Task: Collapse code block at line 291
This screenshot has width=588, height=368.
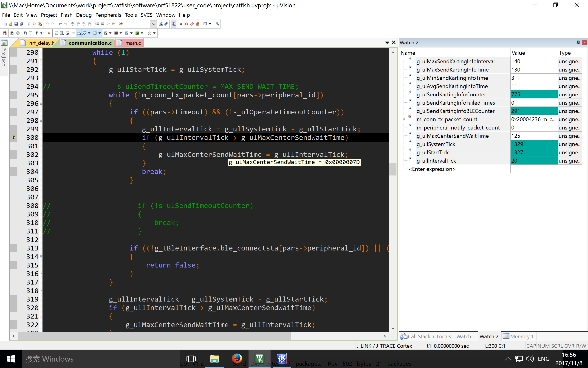Action: click(x=41, y=61)
